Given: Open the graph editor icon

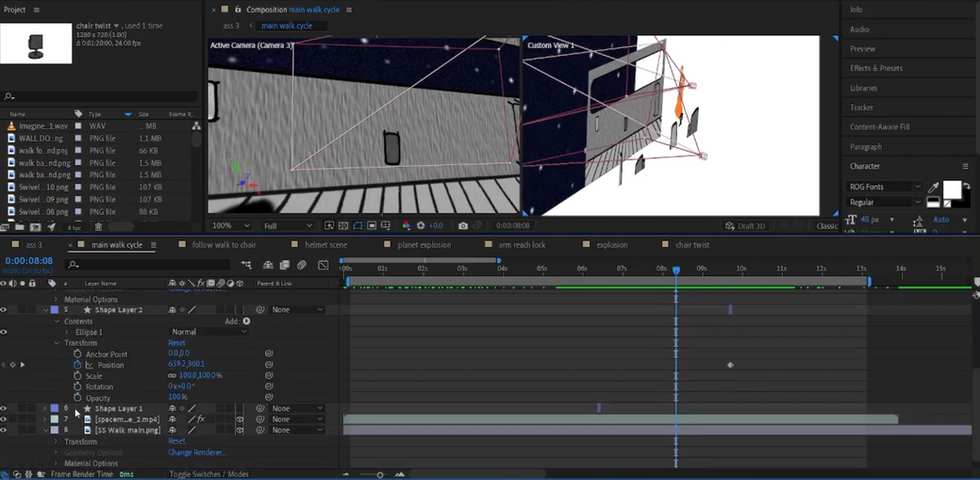Looking at the screenshot, I should point(323,265).
